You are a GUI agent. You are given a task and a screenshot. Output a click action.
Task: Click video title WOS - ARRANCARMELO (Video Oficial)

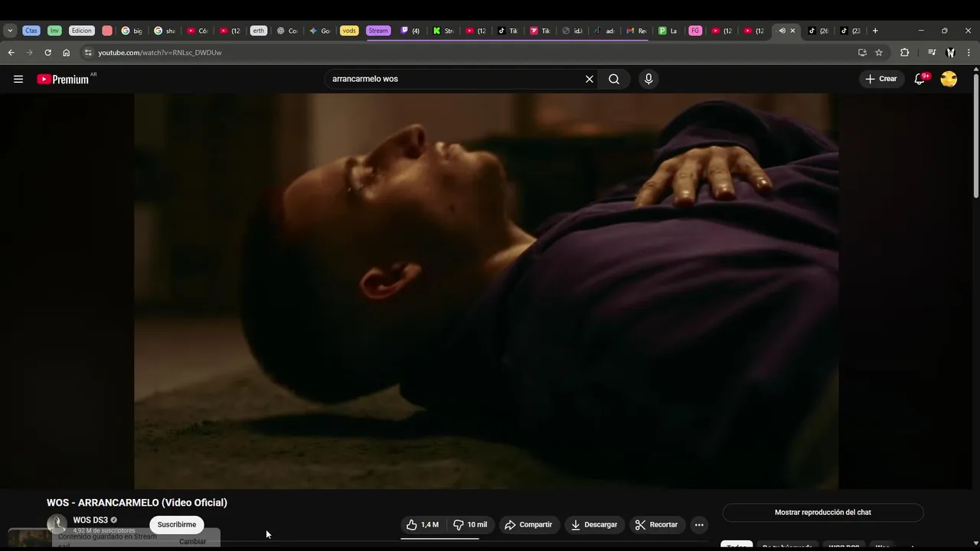(137, 503)
